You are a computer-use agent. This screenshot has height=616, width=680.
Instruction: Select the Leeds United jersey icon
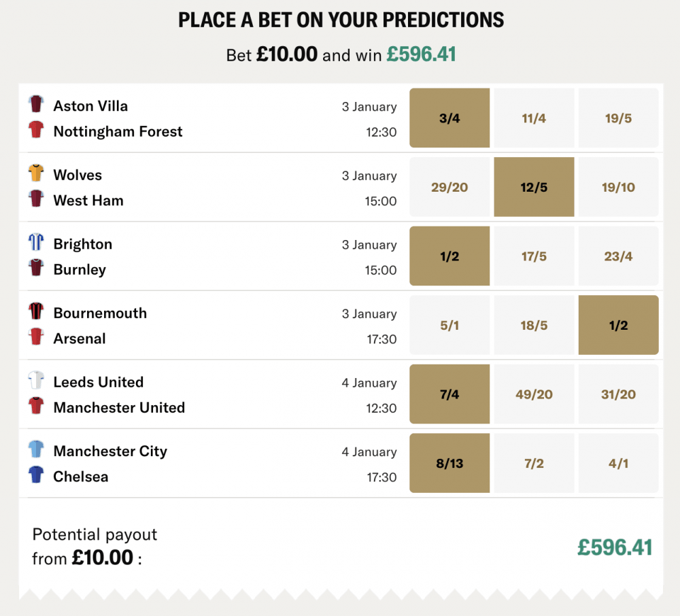(36, 381)
